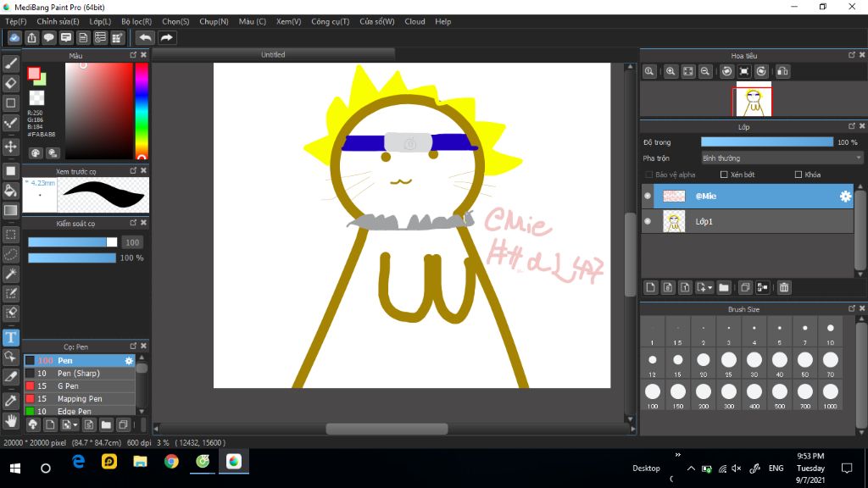This screenshot has width=868, height=488.
Task: Adjust the Độ trong opacity slider
Action: [x=766, y=142]
